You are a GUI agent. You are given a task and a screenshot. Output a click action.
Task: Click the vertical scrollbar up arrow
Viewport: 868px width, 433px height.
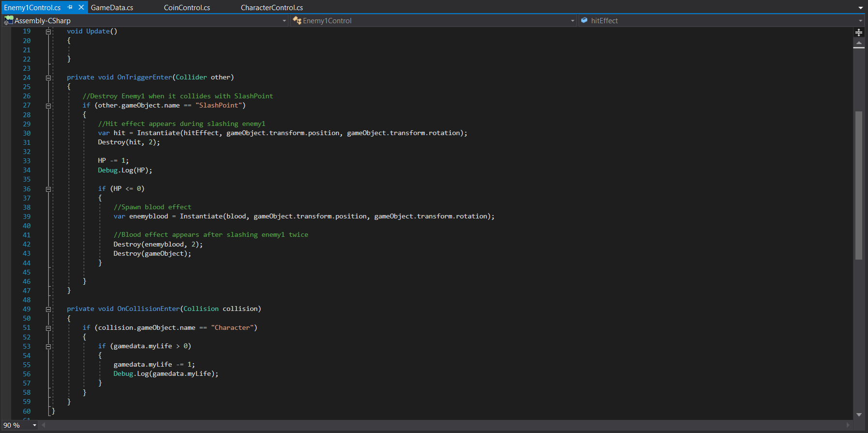pyautogui.click(x=859, y=43)
